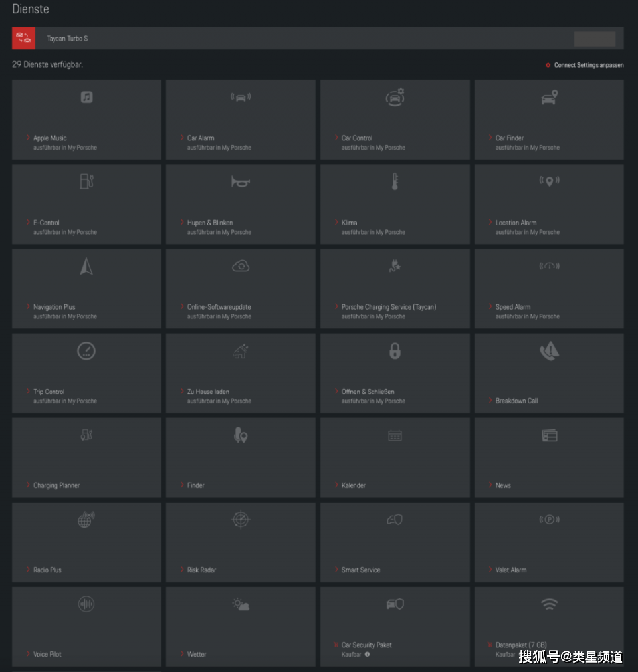Image resolution: width=638 pixels, height=672 pixels.
Task: Show info for Car Security Paket
Action: tap(368, 655)
